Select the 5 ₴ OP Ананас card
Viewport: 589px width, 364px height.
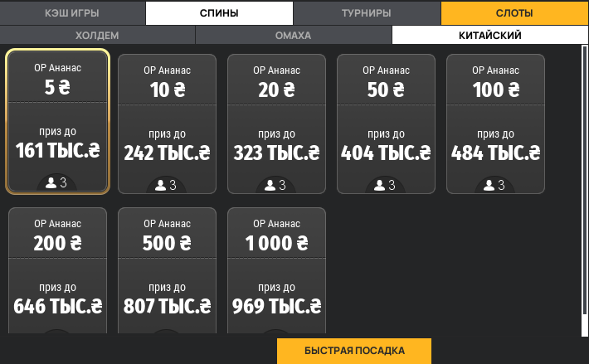[x=57, y=121]
